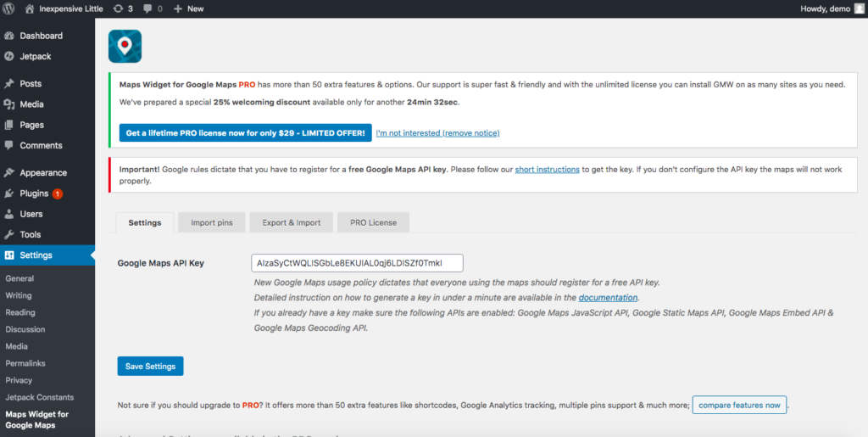The height and width of the screenshot is (437, 868).
Task: Select the General settings submenu
Action: point(20,278)
